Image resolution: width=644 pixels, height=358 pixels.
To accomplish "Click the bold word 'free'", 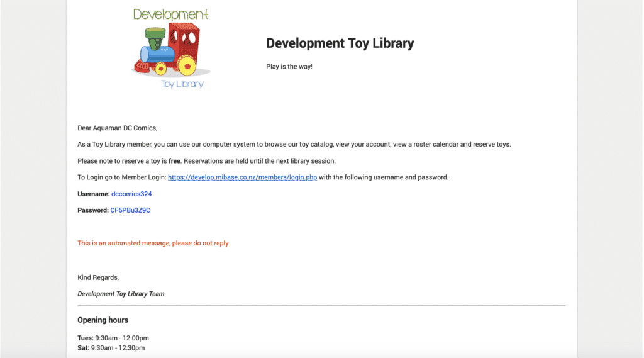I will pyautogui.click(x=174, y=160).
